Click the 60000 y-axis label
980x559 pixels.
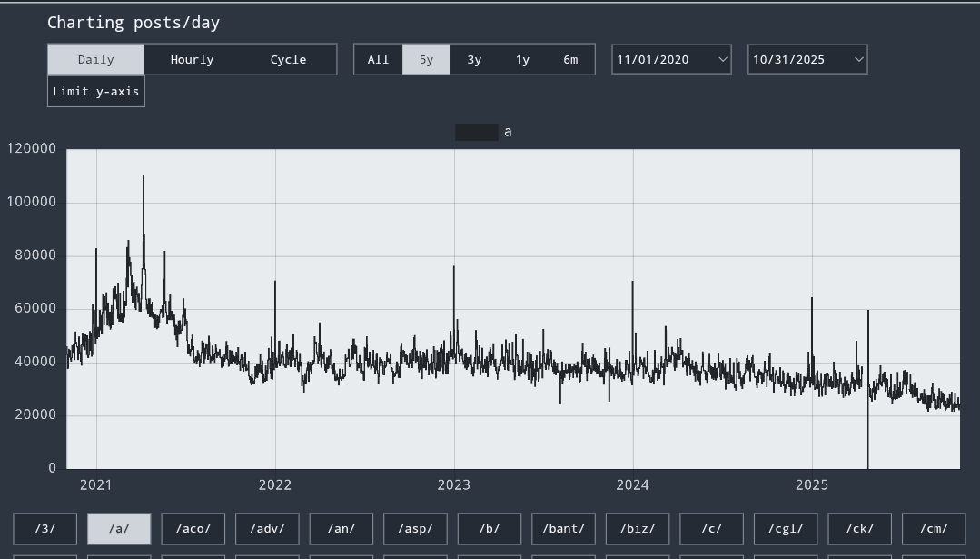click(x=35, y=308)
